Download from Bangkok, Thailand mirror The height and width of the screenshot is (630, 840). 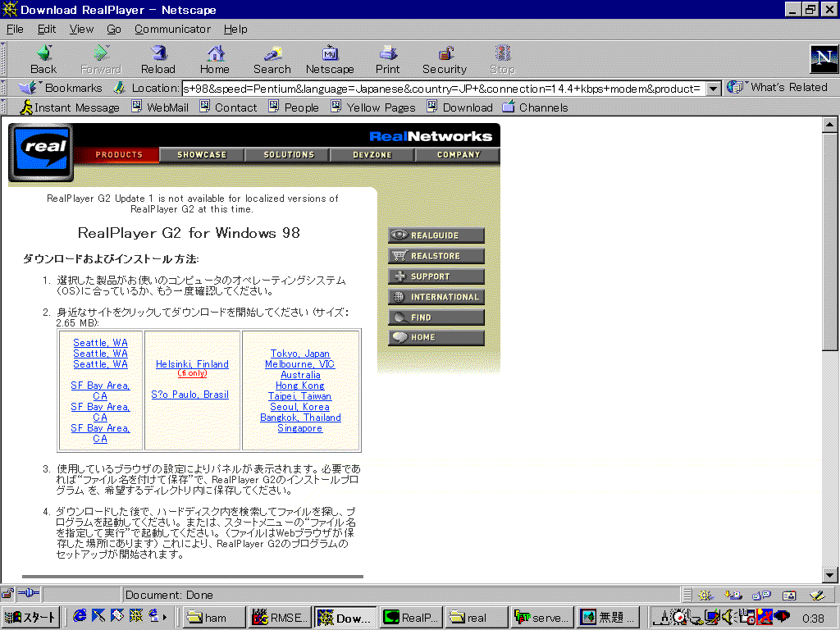[x=300, y=418]
